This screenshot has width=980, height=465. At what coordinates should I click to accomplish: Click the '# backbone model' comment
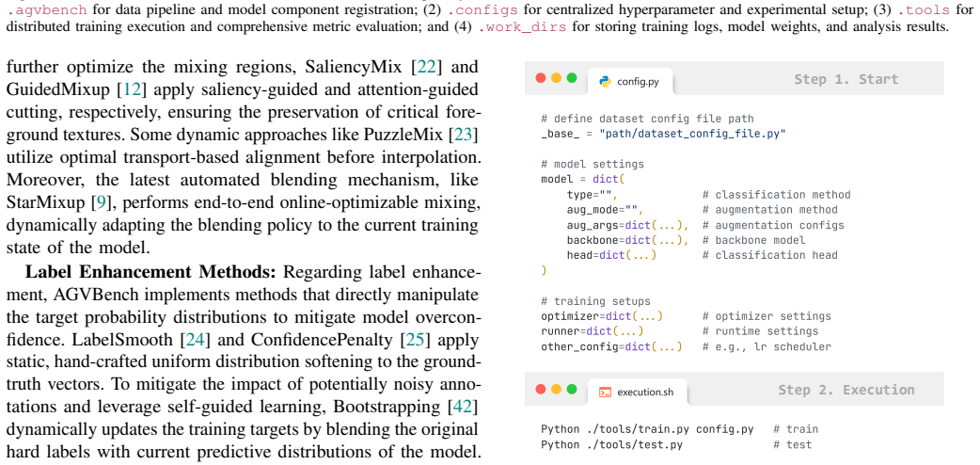pos(753,240)
